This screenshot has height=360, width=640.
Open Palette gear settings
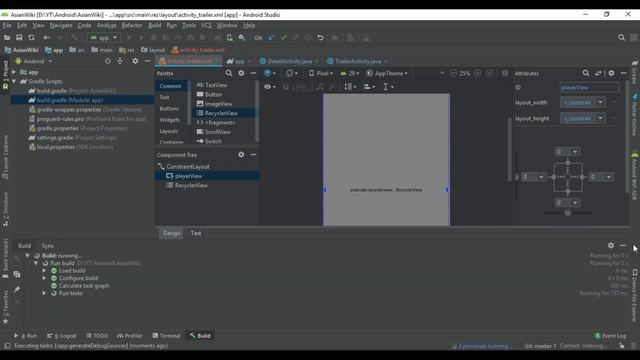tap(241, 73)
